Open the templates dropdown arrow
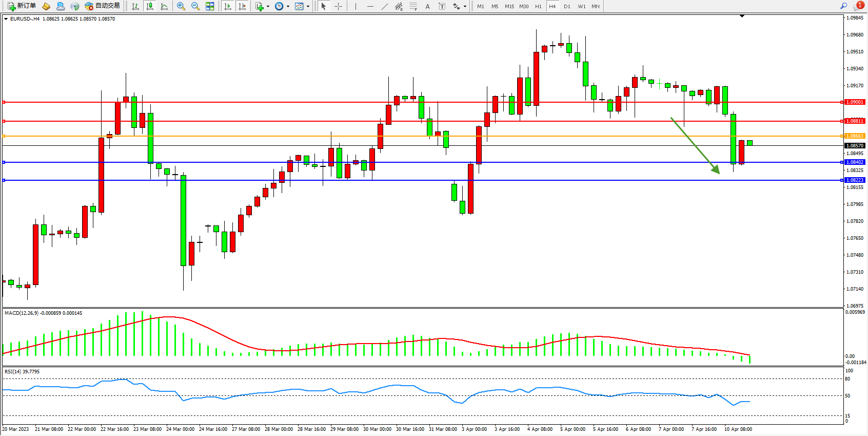Viewport: 868px width, 436px height. tap(308, 7)
